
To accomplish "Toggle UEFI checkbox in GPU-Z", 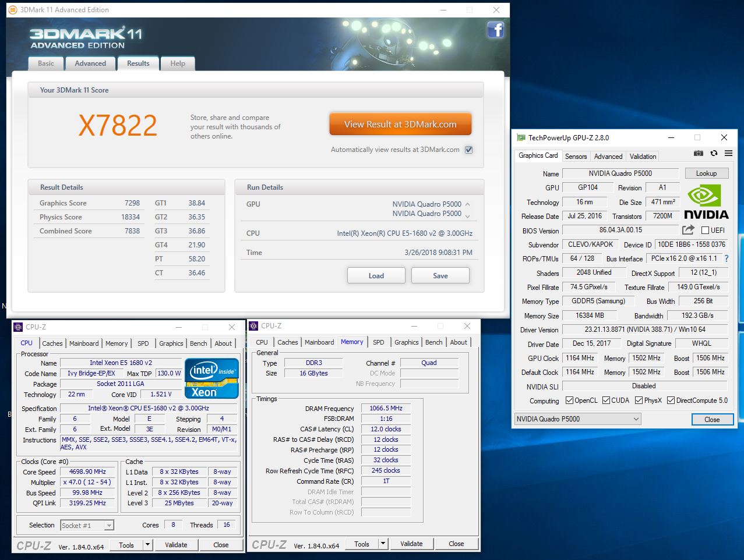I will click(x=705, y=231).
